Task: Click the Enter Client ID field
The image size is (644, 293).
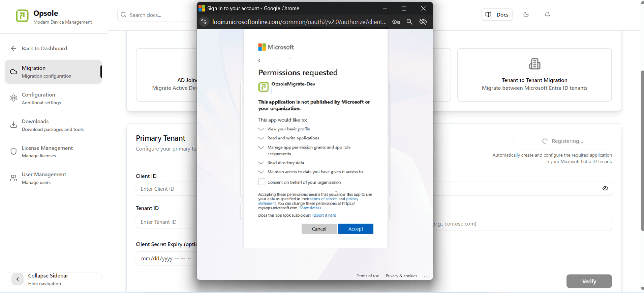Action: tap(166, 189)
